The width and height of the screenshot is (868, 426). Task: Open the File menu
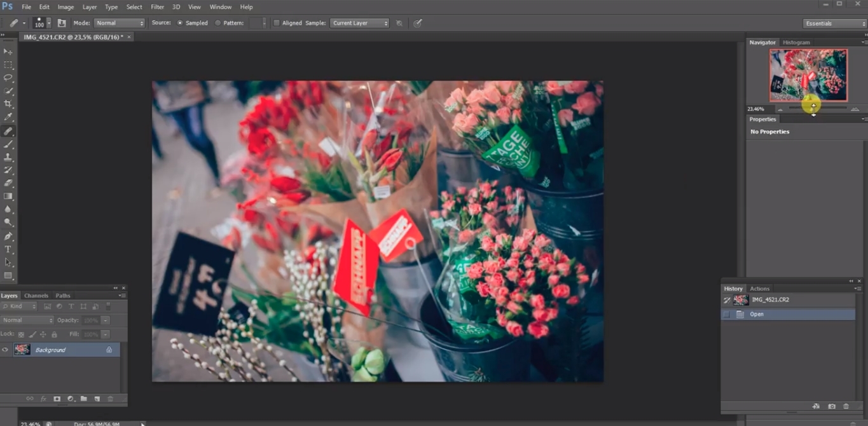pos(26,7)
